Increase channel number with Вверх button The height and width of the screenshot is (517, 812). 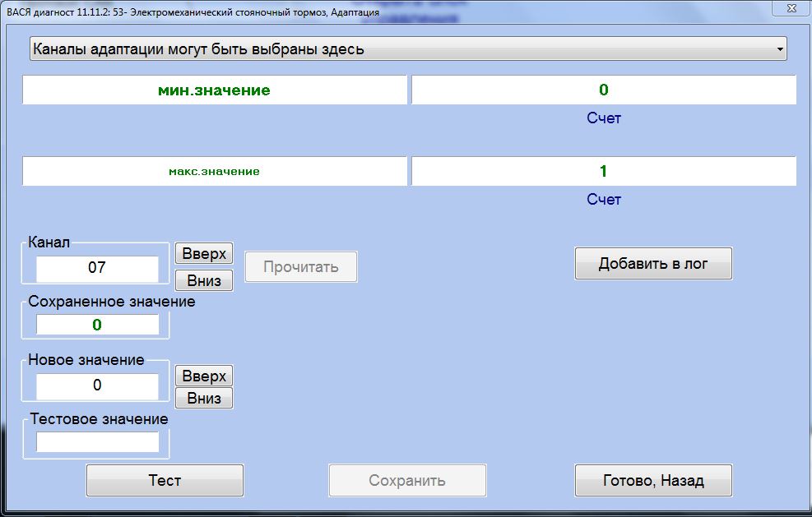[203, 253]
